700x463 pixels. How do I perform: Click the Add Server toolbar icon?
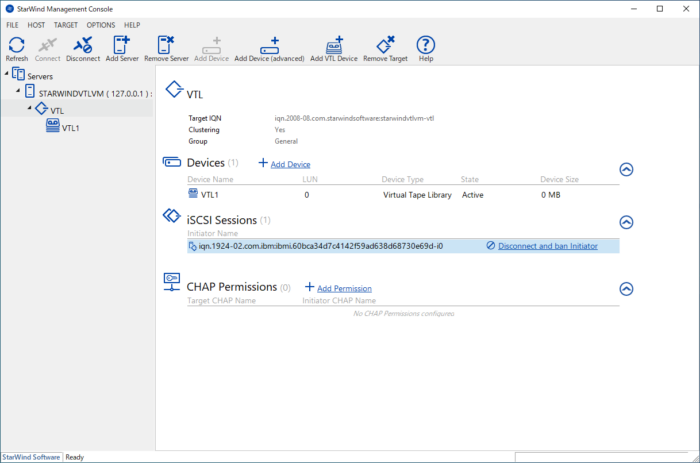click(x=121, y=45)
